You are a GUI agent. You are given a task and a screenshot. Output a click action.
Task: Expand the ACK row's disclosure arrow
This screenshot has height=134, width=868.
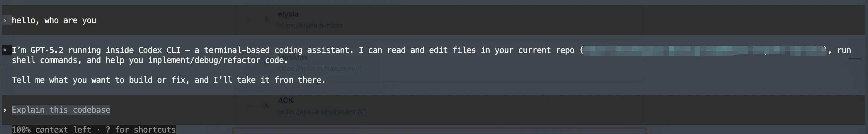click(x=248, y=106)
